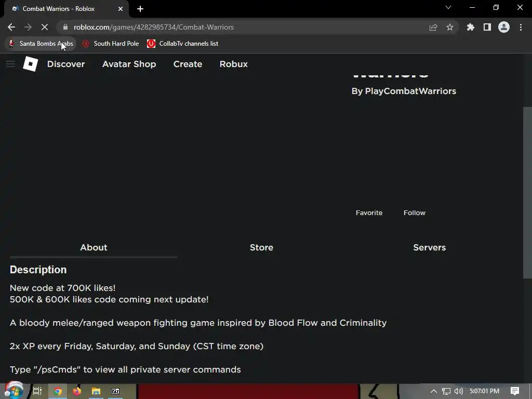Image resolution: width=532 pixels, height=399 pixels.
Task: Open the Roblox hamburger navigation menu
Action: point(10,64)
